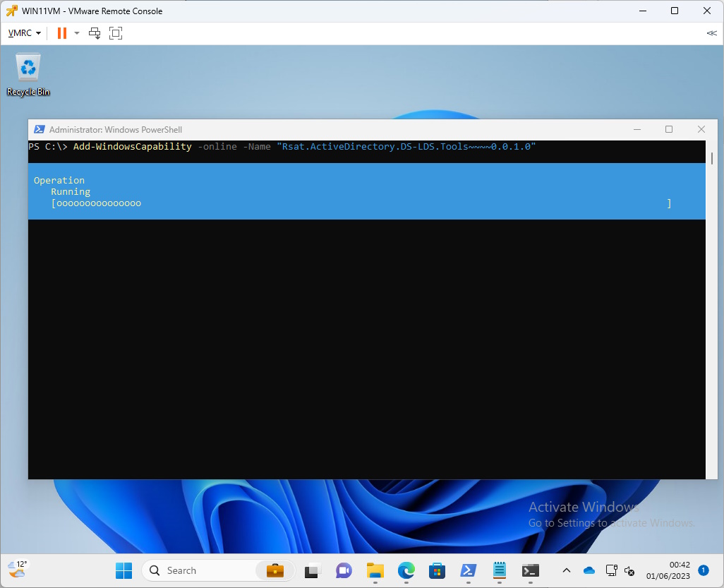Click the 'Running' status text

[71, 192]
